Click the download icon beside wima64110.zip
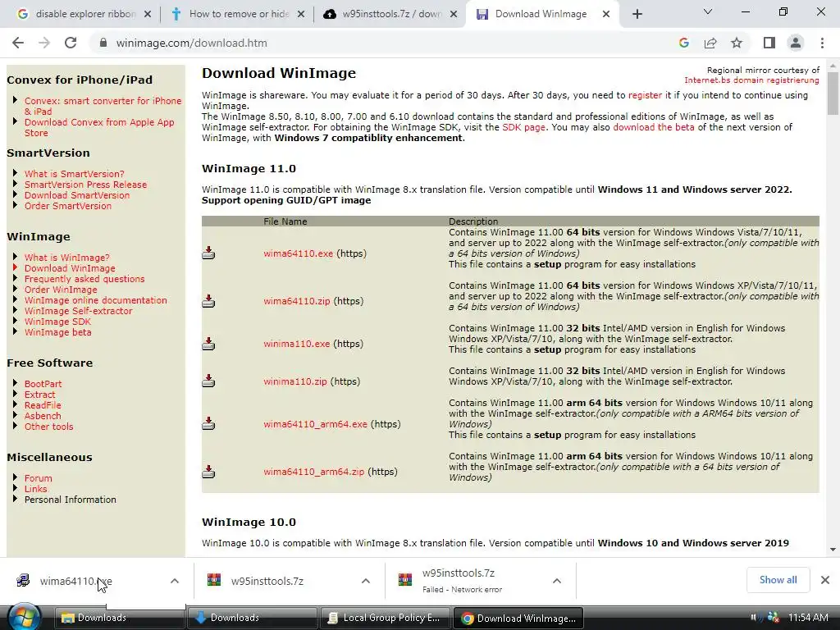This screenshot has height=630, width=840. [208, 301]
